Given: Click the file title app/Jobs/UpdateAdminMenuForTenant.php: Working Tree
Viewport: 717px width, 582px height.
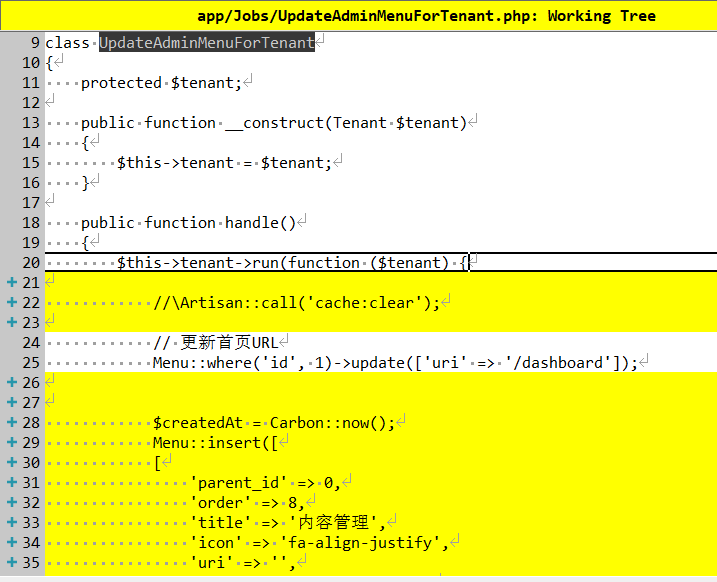Looking at the screenshot, I should coord(426,16).
